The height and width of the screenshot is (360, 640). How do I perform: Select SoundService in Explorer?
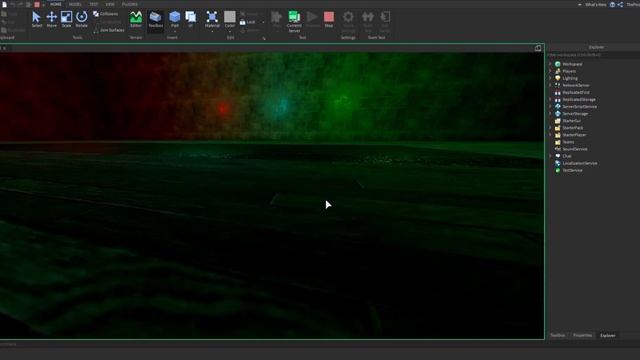coord(575,149)
